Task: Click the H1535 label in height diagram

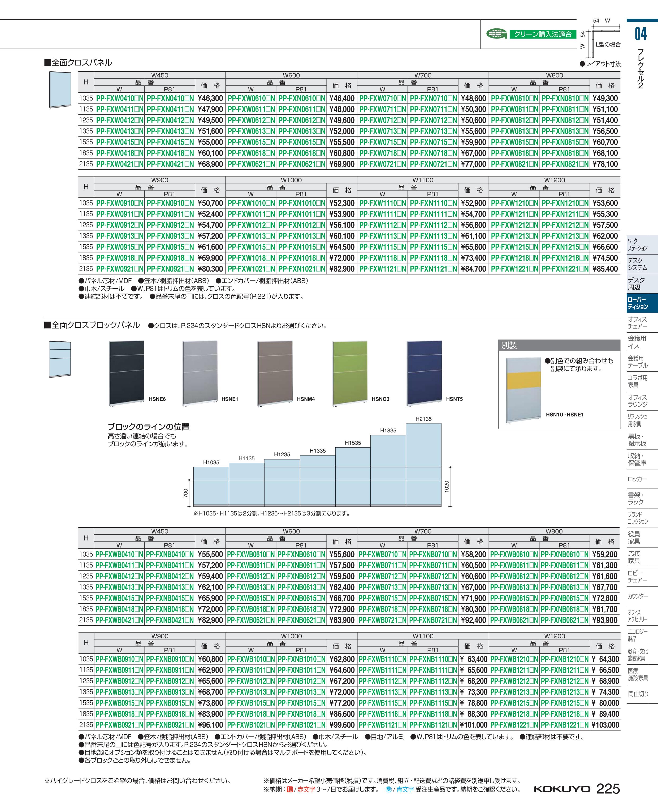Action: point(353,442)
